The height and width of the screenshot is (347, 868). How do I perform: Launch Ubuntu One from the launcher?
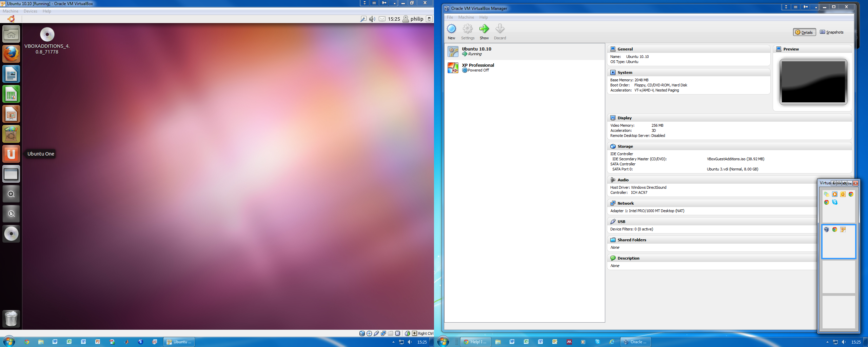point(11,154)
